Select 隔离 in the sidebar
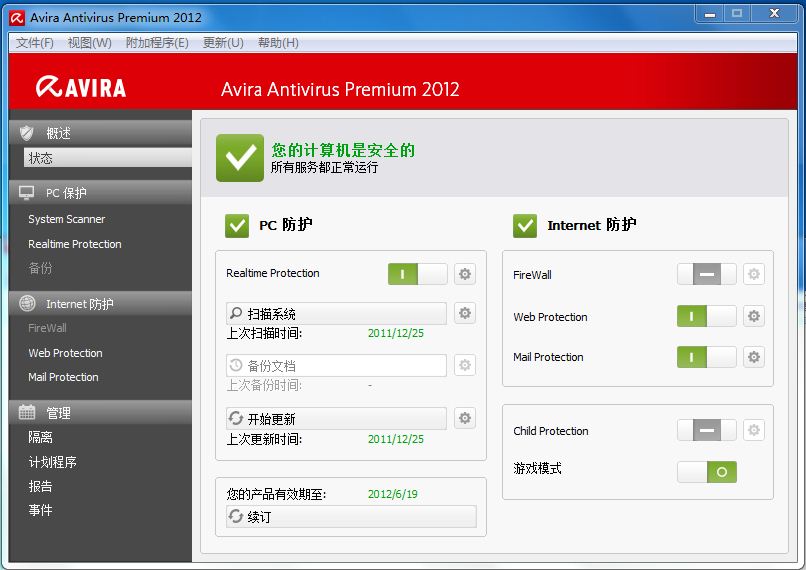806x570 pixels. point(41,438)
